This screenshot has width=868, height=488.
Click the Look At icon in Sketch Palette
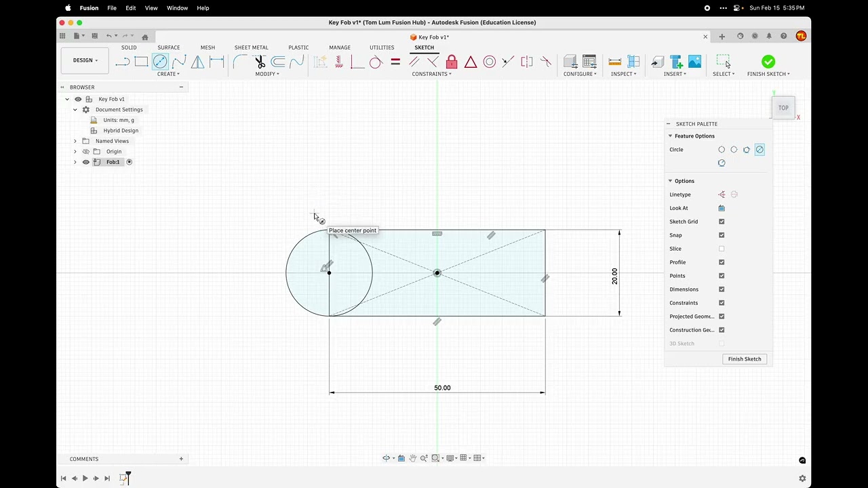coord(722,208)
